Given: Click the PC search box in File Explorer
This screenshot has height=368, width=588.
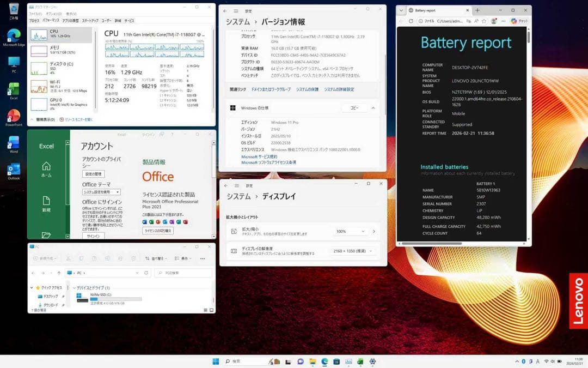Looking at the screenshot, I should pos(183,273).
